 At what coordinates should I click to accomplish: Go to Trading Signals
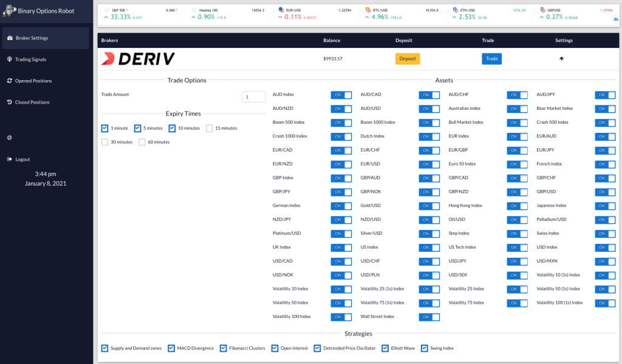46,59
